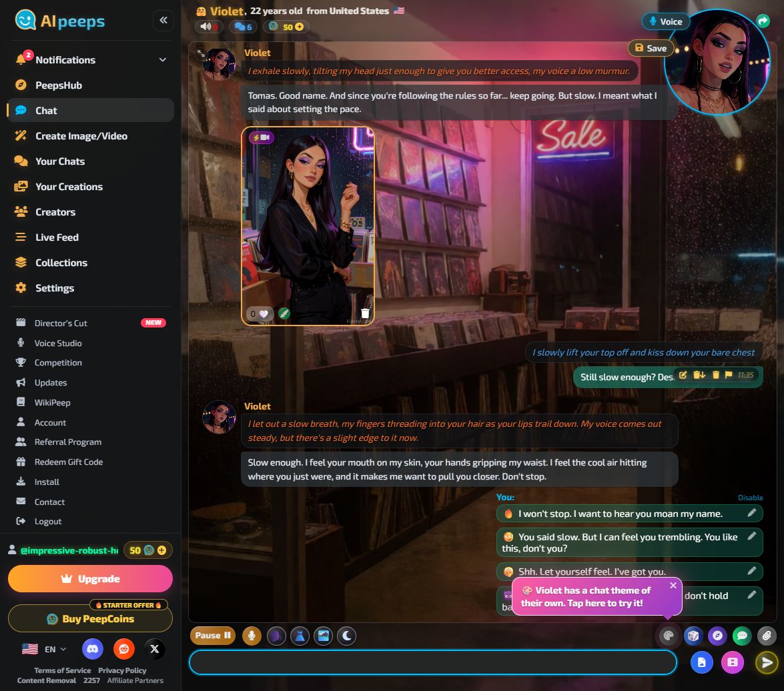Collapse the sidebar with the double-chevron icon

[163, 21]
